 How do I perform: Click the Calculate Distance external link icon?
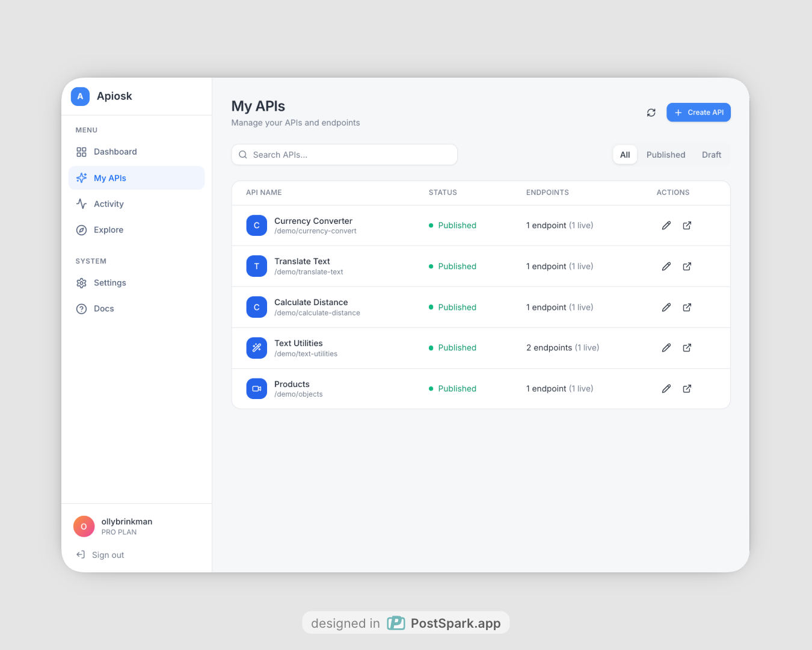coord(687,307)
